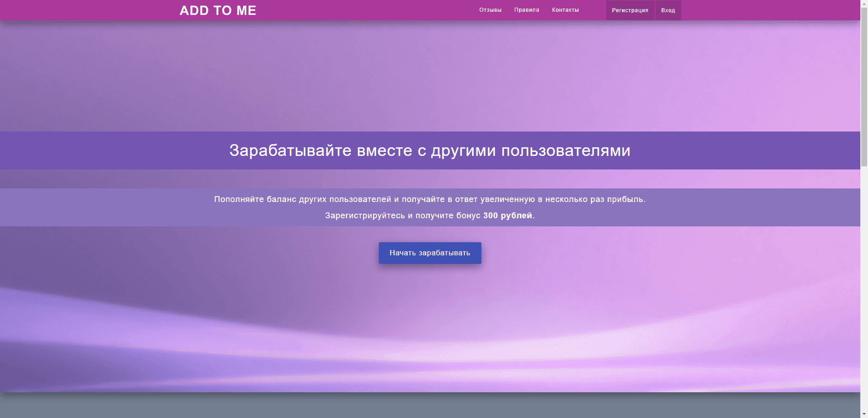Open the Отзывы page
868x418 pixels.
point(490,9)
